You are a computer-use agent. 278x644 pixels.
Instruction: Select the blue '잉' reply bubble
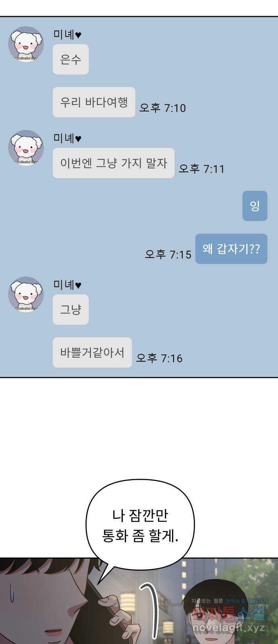tap(255, 206)
